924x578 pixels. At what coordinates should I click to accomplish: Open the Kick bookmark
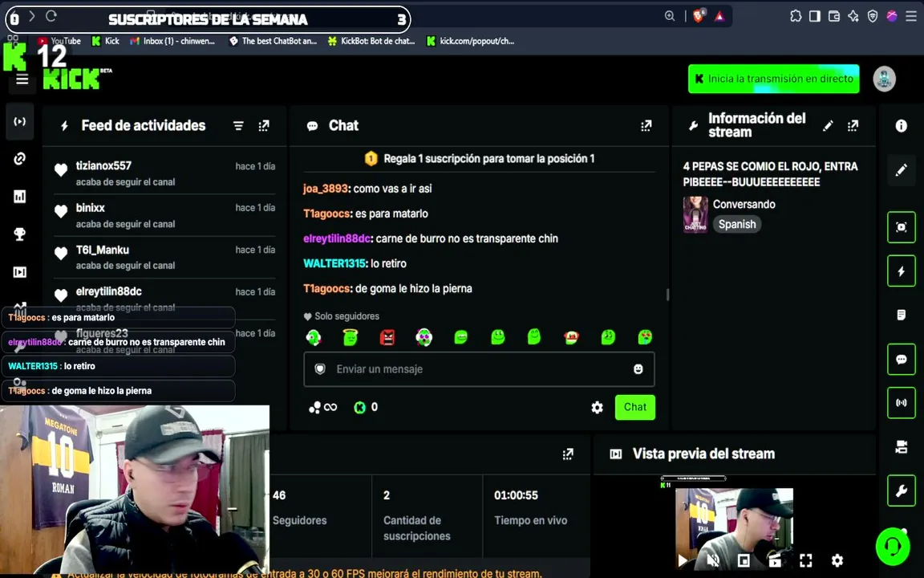(106, 41)
